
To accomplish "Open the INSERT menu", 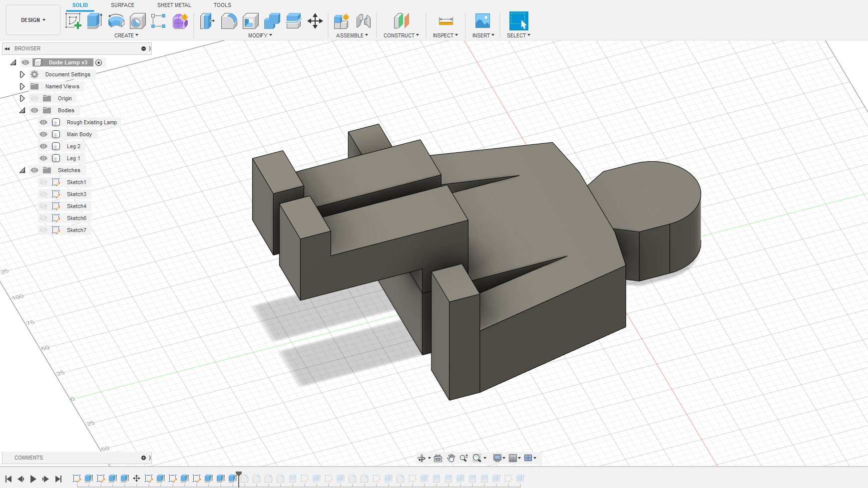I will [483, 35].
